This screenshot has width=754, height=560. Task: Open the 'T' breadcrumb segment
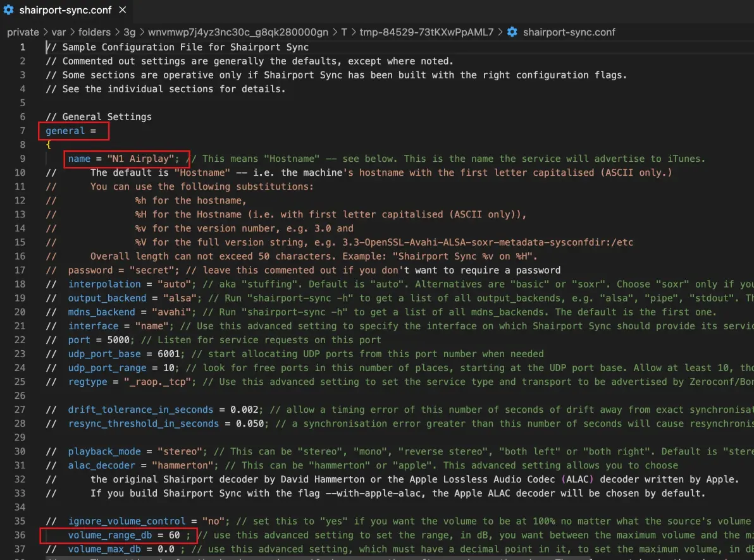(x=344, y=32)
